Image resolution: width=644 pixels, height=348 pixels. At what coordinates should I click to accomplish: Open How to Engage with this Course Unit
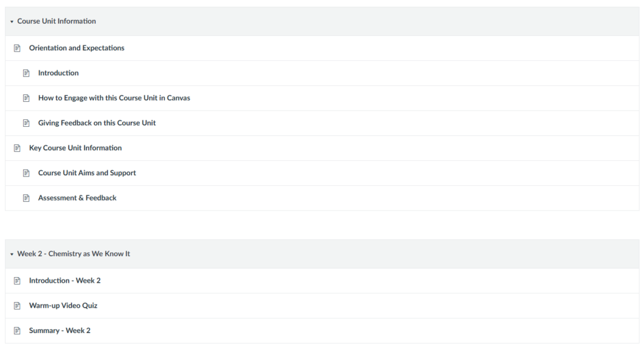coord(114,98)
